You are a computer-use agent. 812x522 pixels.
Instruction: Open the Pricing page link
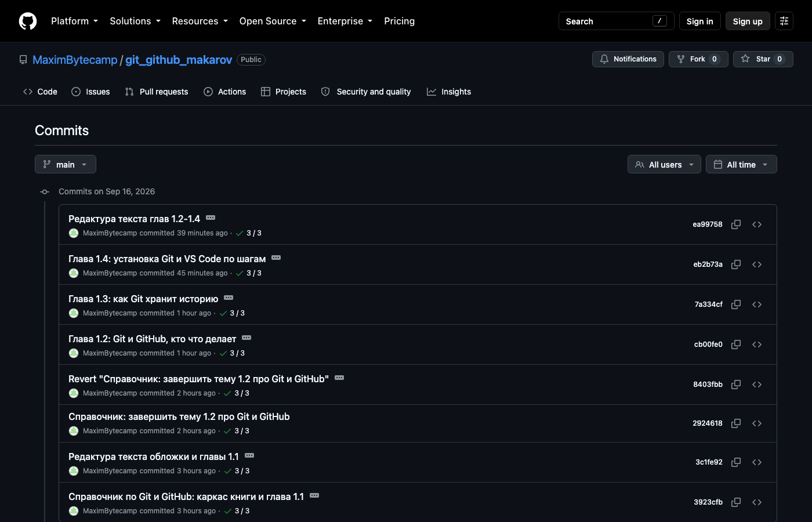pos(400,21)
